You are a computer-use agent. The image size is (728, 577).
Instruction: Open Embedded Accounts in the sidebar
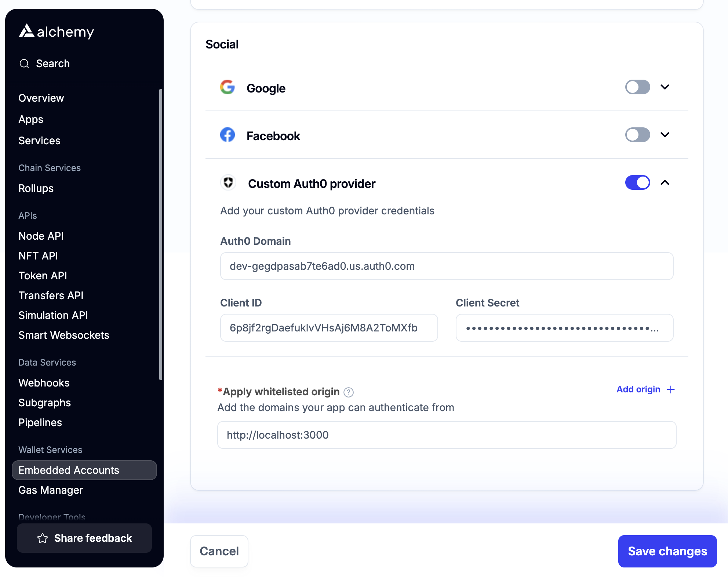[x=69, y=470]
